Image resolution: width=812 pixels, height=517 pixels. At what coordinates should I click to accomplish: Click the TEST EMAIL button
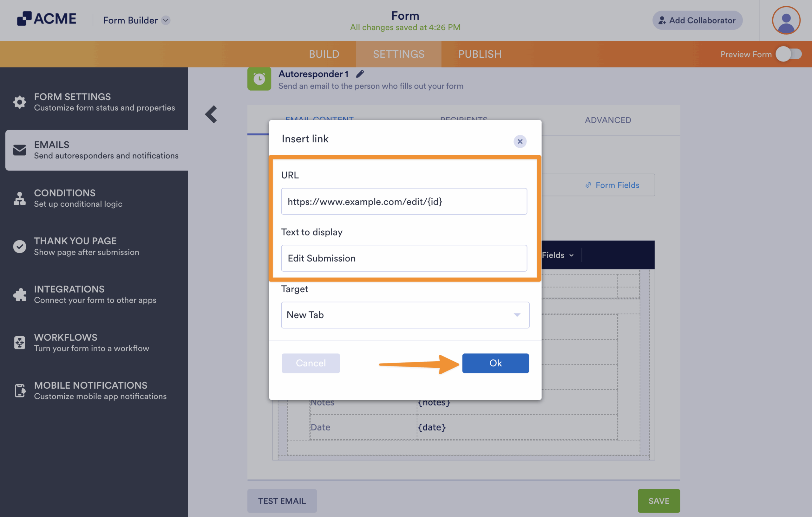click(x=282, y=501)
